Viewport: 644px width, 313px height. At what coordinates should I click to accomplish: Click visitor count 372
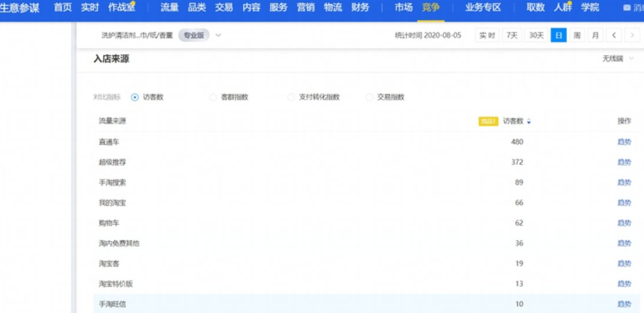click(x=517, y=162)
